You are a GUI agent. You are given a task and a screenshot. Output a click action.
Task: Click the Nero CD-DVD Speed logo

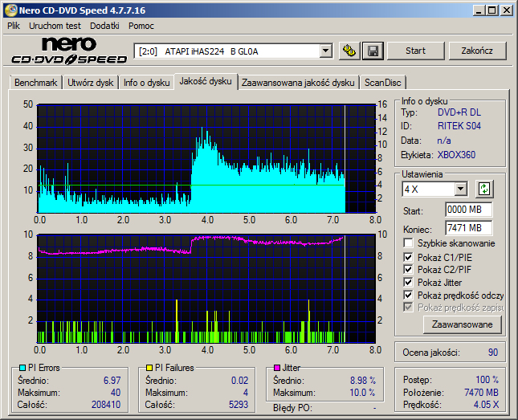click(x=69, y=51)
